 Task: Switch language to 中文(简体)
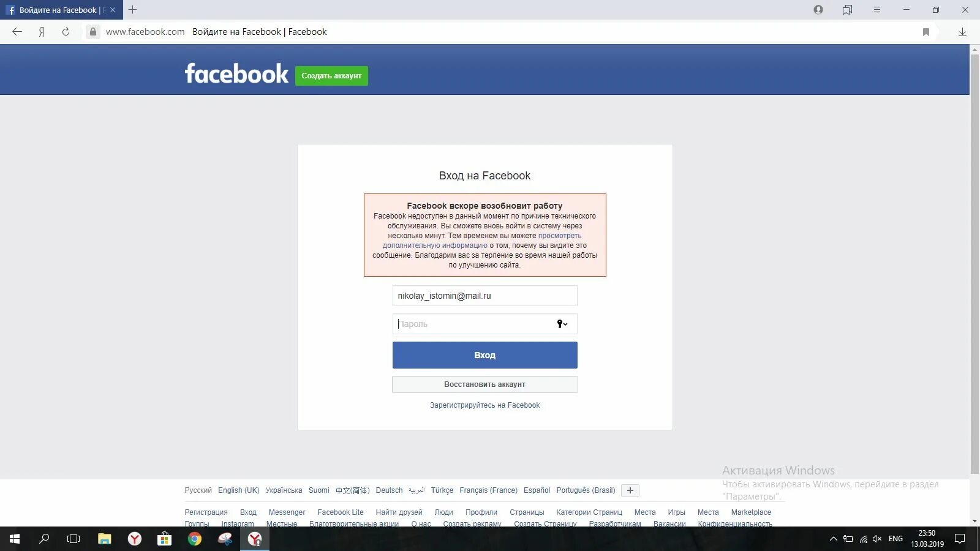click(x=352, y=490)
